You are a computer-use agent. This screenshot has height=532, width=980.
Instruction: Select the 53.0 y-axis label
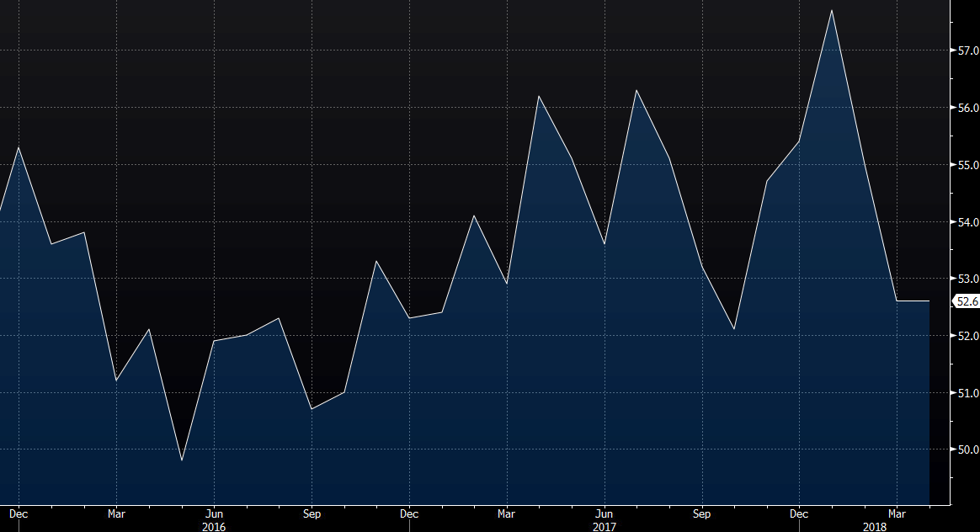click(x=968, y=279)
